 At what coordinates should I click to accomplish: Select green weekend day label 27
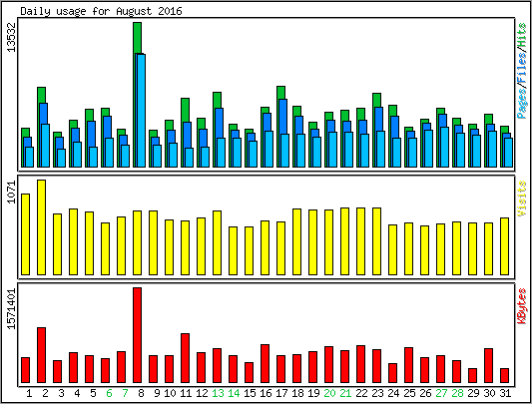point(441,393)
